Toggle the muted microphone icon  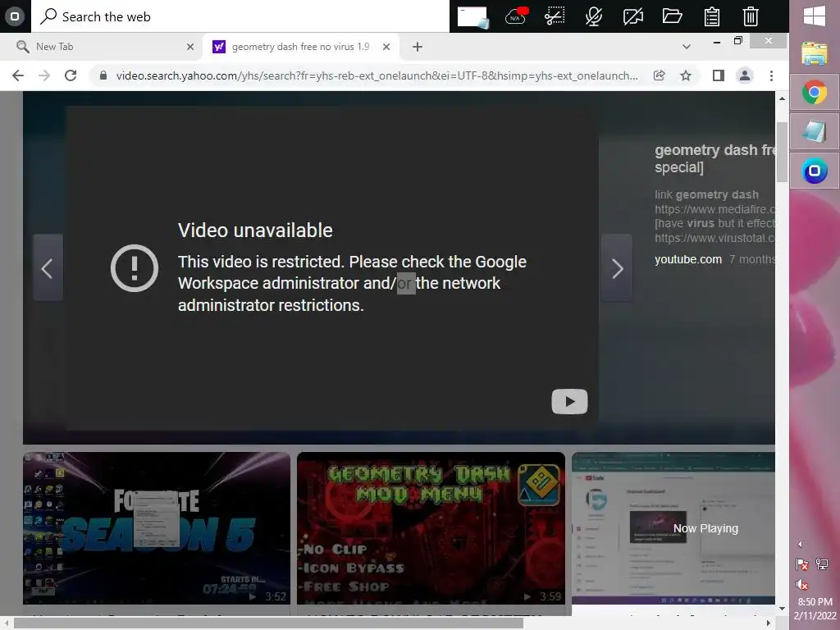click(594, 16)
